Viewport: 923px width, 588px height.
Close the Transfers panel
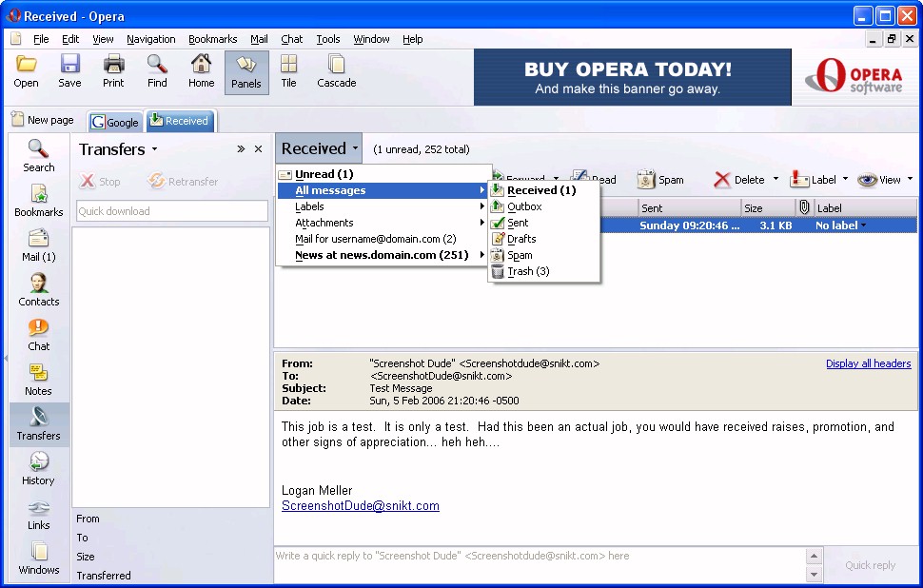(258, 149)
